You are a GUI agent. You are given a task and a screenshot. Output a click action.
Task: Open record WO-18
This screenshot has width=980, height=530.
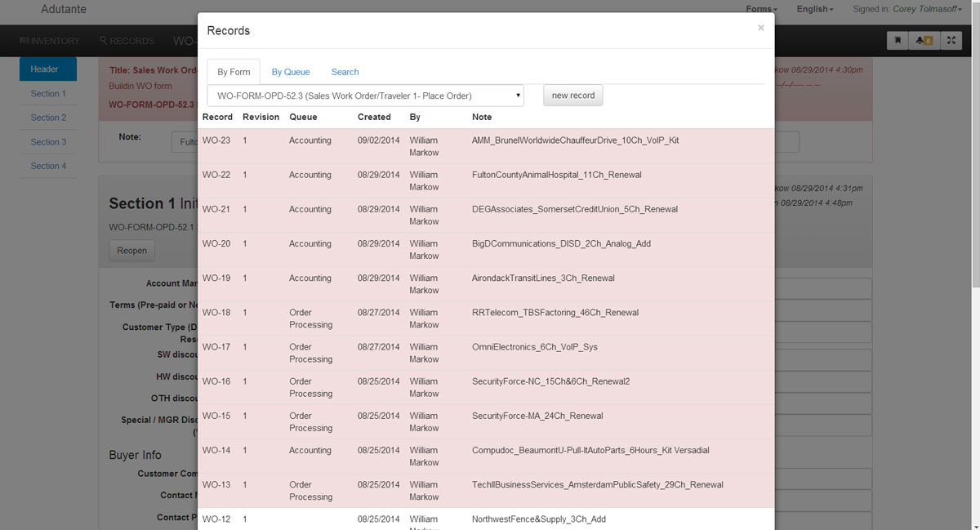(x=216, y=312)
